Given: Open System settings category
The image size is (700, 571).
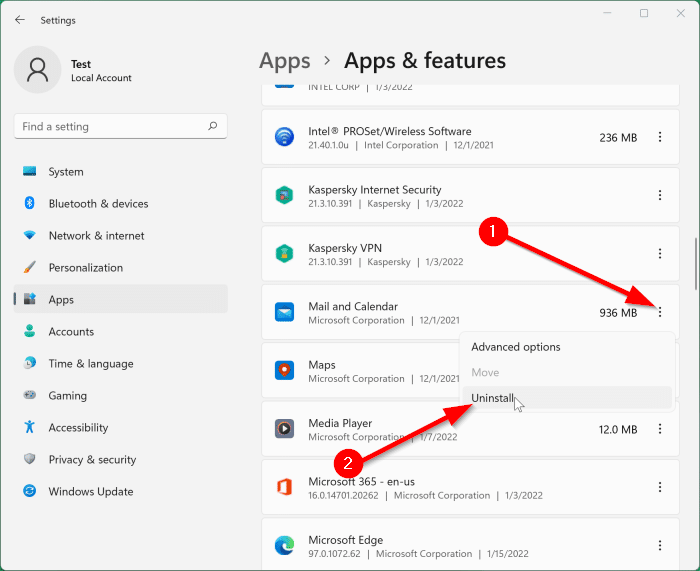Looking at the screenshot, I should pos(121,172).
